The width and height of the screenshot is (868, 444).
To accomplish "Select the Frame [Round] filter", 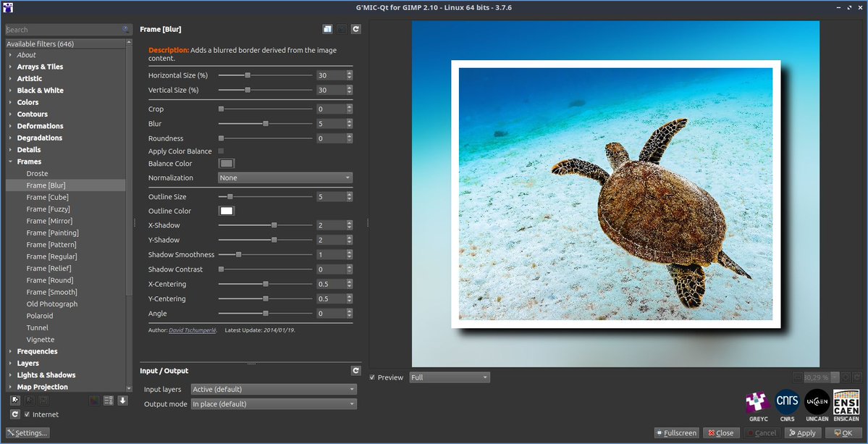I will coord(50,280).
